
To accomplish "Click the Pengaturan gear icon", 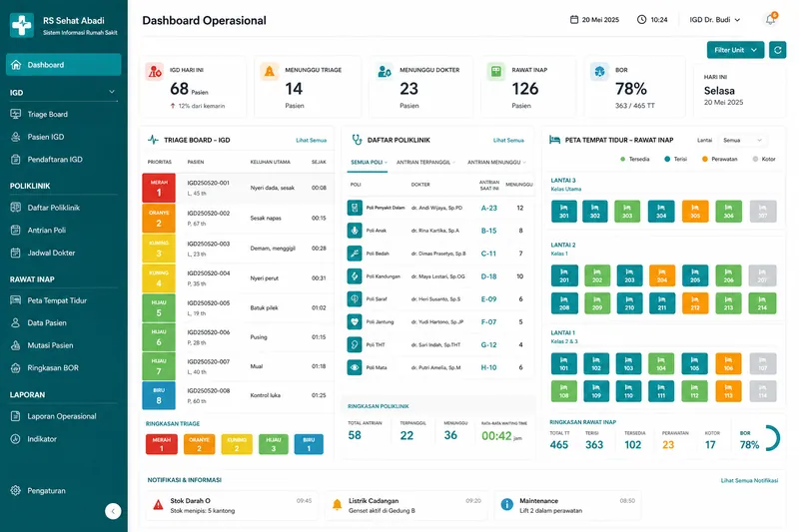I will click(16, 491).
